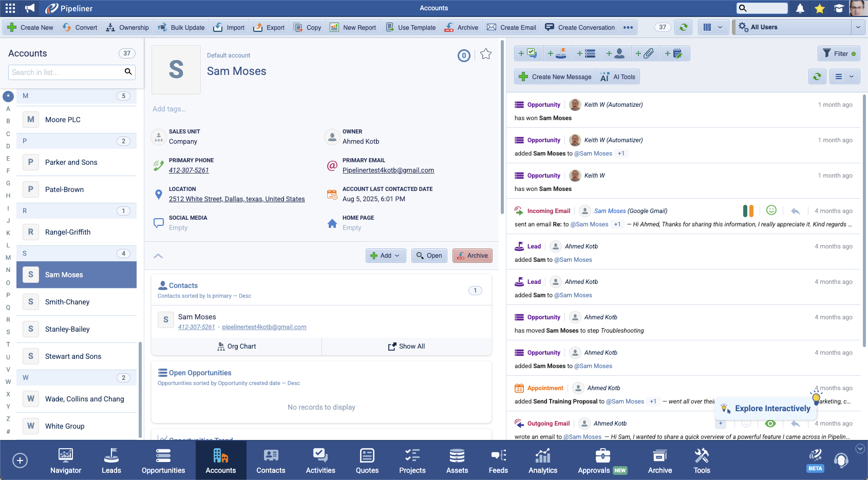
Task: Switch to the Opportunities tab
Action: click(x=163, y=460)
